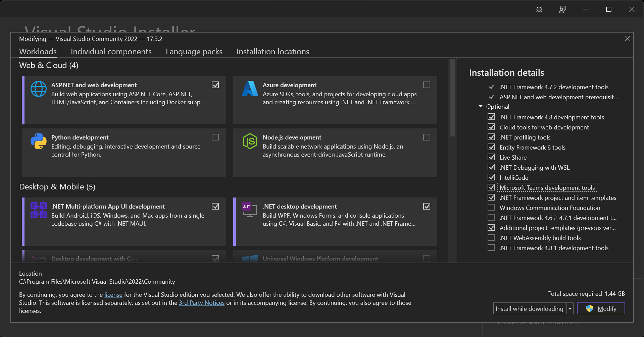Click the Python development logo icon

[39, 141]
